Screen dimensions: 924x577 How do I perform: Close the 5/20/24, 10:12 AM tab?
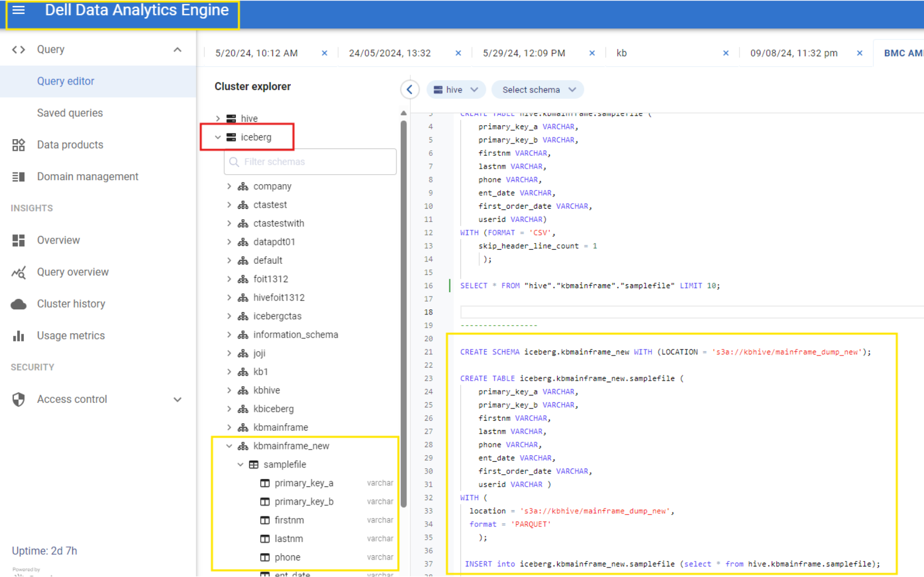click(x=325, y=53)
